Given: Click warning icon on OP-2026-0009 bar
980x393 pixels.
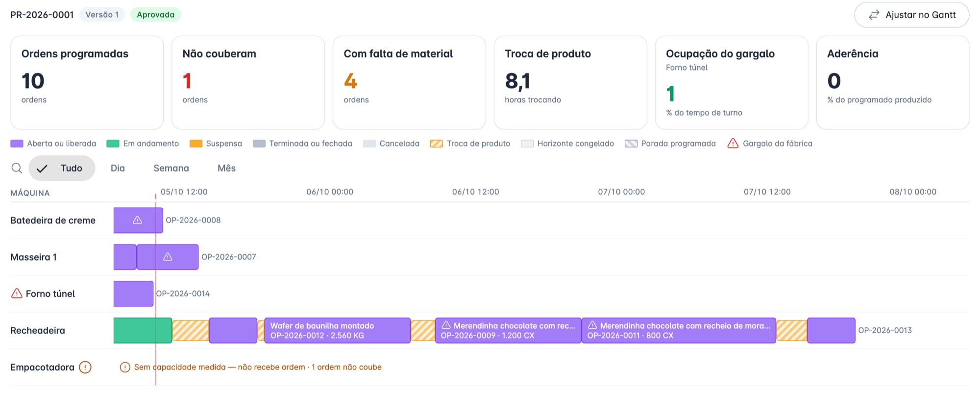Looking at the screenshot, I should tap(446, 325).
